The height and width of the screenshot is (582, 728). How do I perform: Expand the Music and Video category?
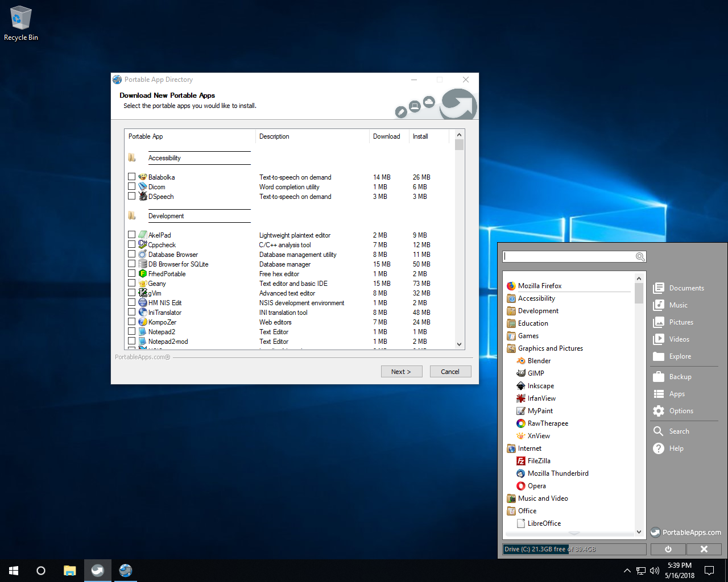coord(543,498)
